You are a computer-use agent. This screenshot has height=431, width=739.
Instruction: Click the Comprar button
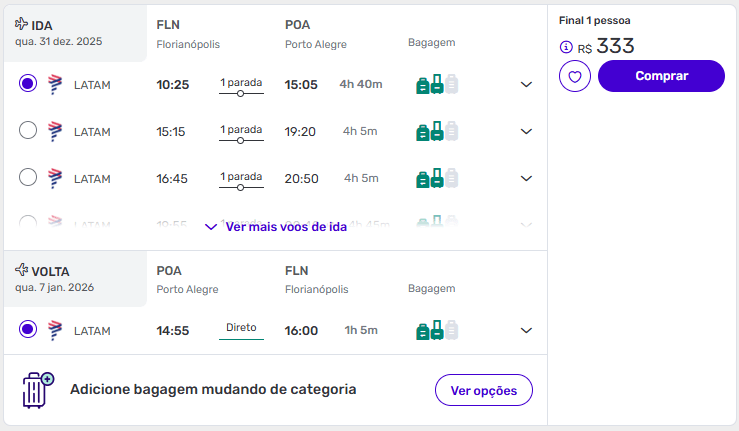661,76
